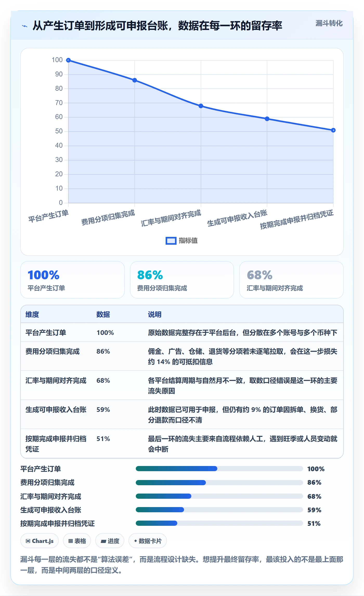The height and width of the screenshot is (596, 364).
Task: Click the chart point at 费用分项归集完成
Action: pyautogui.click(x=135, y=80)
